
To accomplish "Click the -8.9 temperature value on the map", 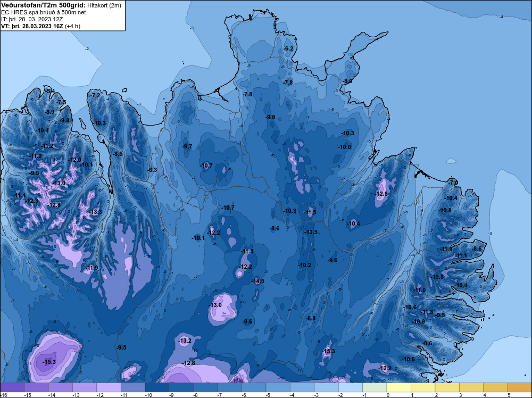I will pos(49,112).
